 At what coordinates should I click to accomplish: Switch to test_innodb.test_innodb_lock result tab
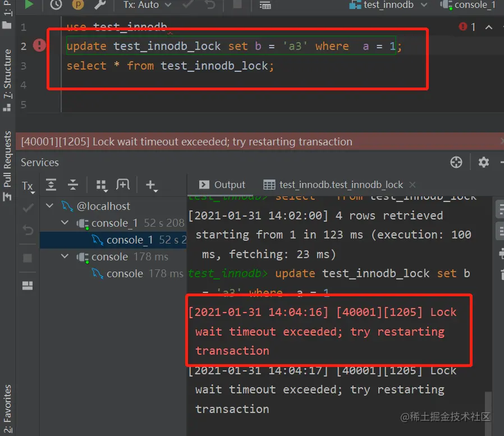tap(333, 185)
